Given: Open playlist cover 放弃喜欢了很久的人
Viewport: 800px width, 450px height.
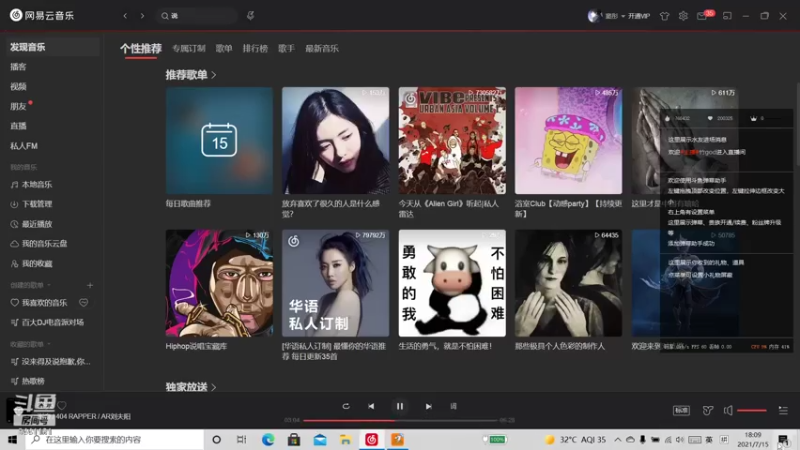Looking at the screenshot, I should coord(336,140).
